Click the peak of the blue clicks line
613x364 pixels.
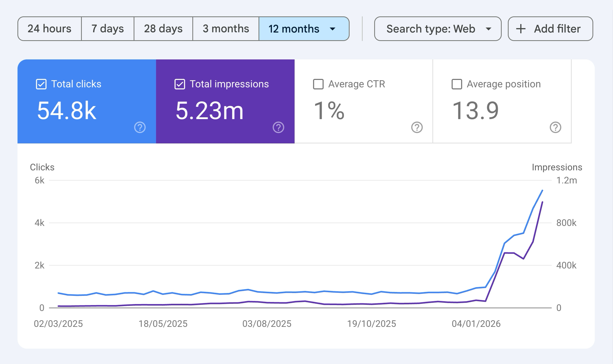click(x=542, y=190)
